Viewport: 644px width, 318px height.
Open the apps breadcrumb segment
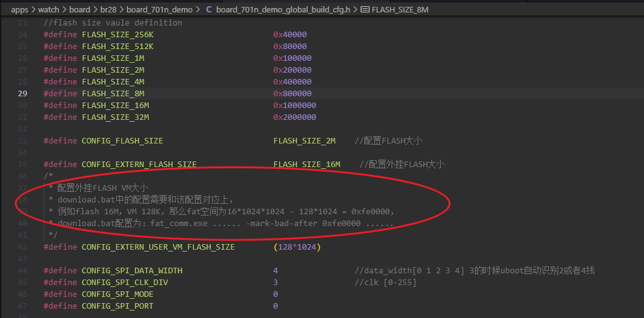point(19,9)
